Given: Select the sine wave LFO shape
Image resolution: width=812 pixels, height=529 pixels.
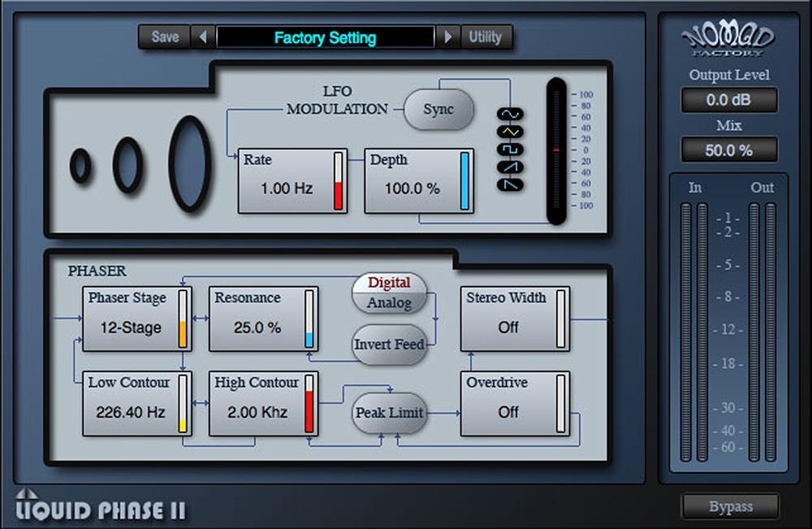Looking at the screenshot, I should pyautogui.click(x=511, y=113).
